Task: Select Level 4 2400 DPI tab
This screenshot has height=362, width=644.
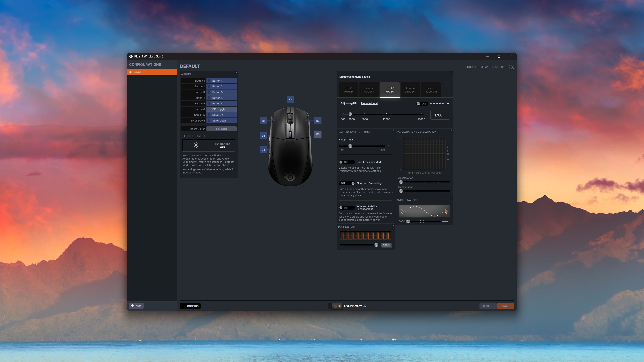Action: coord(410,90)
